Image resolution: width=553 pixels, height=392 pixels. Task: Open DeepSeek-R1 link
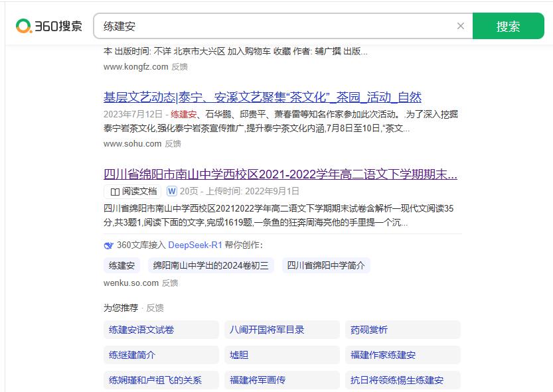pyautogui.click(x=195, y=245)
